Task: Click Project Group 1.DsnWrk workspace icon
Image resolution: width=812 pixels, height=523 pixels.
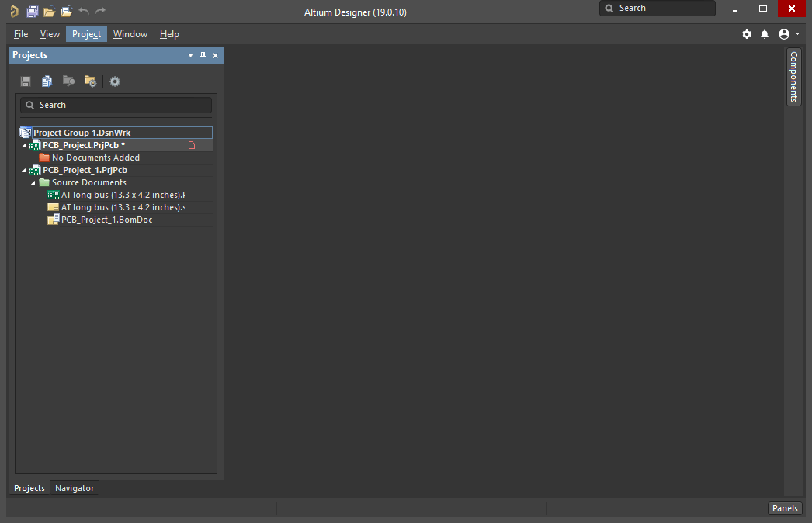Action: coord(26,133)
